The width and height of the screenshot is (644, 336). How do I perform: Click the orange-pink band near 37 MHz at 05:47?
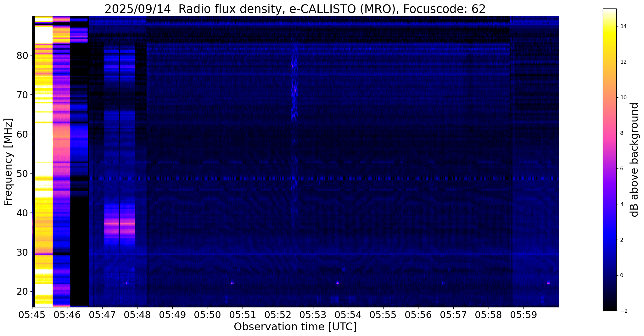[120, 224]
